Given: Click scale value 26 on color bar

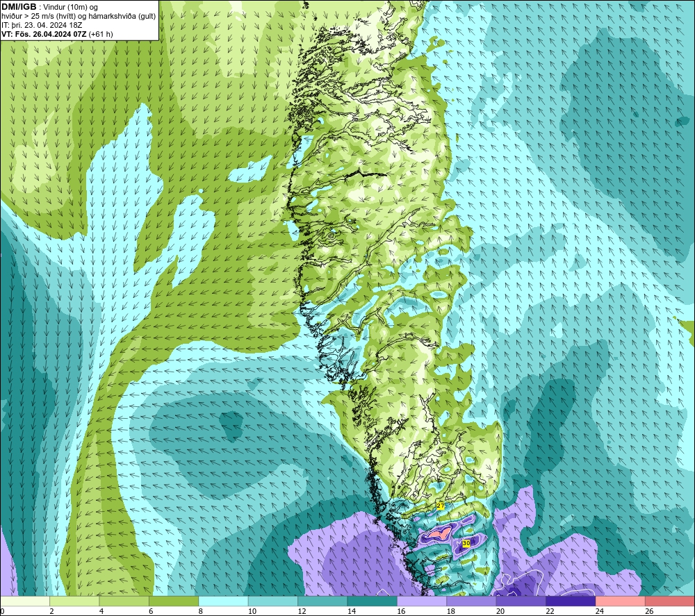Looking at the screenshot, I should [649, 611].
